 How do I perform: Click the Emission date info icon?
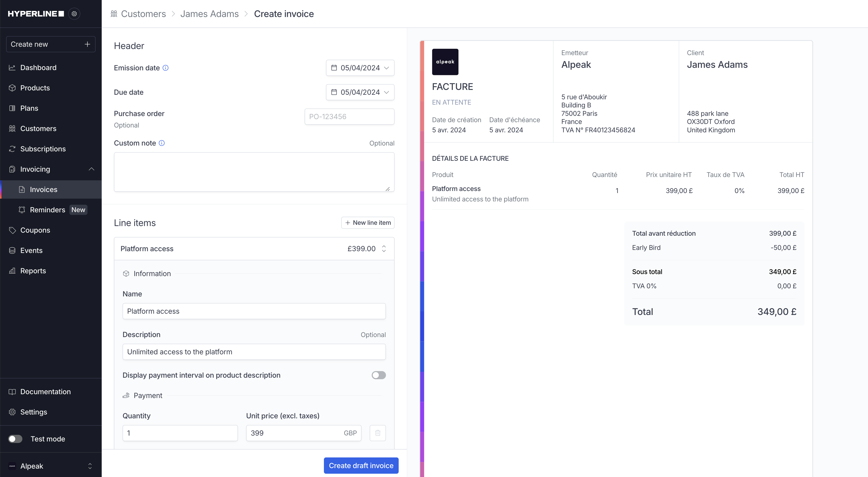166,68
